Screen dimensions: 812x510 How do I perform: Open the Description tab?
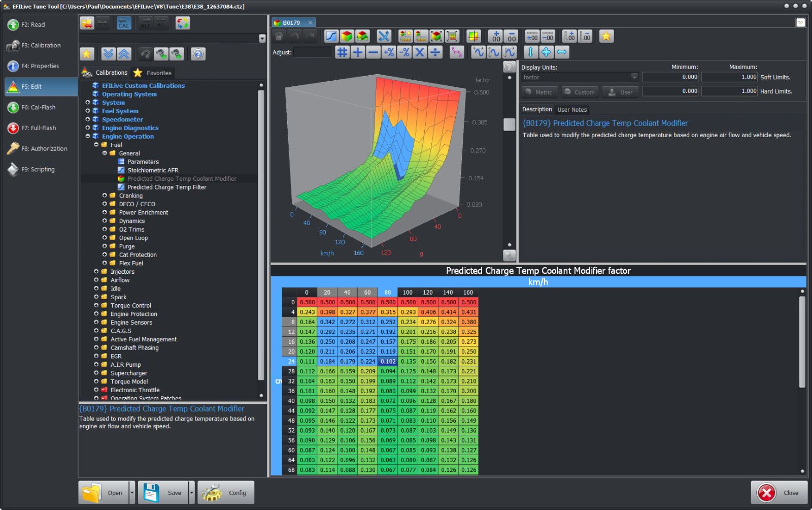pyautogui.click(x=537, y=109)
